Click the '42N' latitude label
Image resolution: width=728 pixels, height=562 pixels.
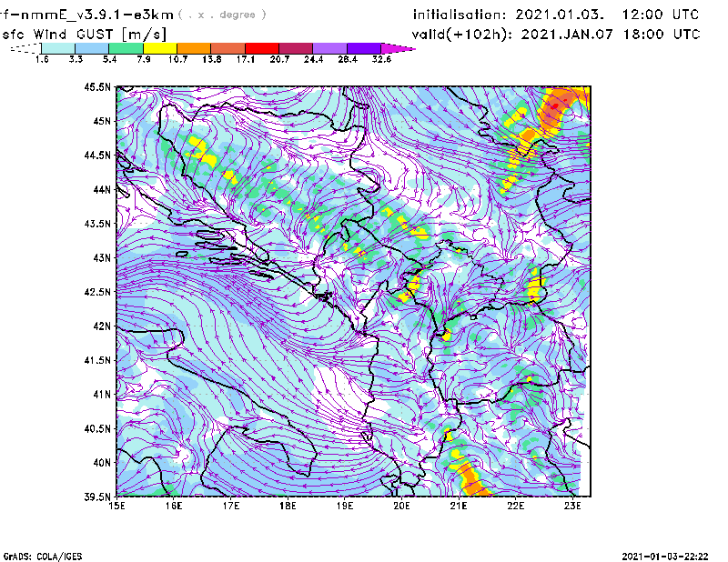[102, 326]
